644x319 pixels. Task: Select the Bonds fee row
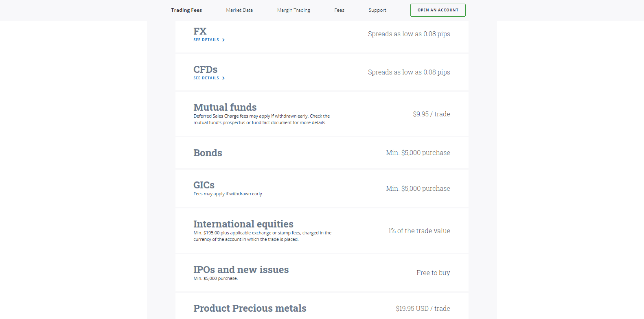coord(208,153)
